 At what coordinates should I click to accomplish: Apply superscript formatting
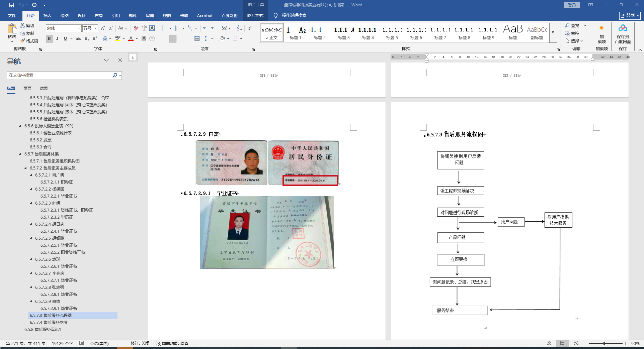[x=95, y=38]
